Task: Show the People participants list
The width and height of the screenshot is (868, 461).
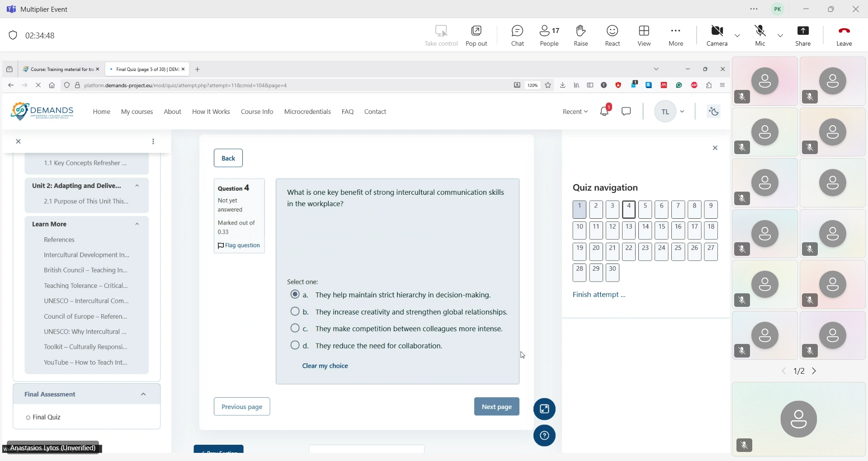Action: [549, 36]
